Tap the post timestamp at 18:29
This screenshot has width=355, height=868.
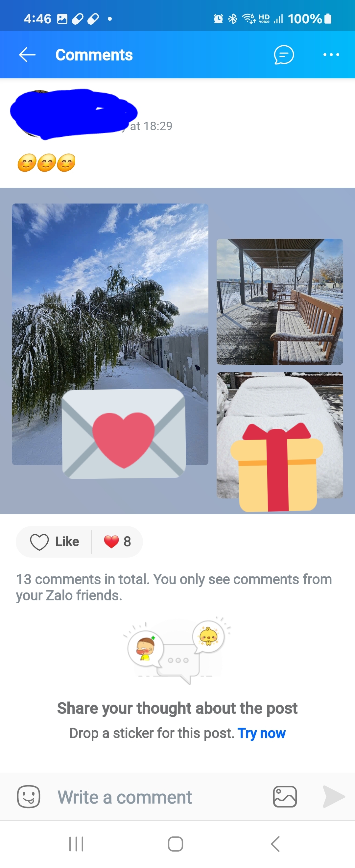click(x=151, y=126)
